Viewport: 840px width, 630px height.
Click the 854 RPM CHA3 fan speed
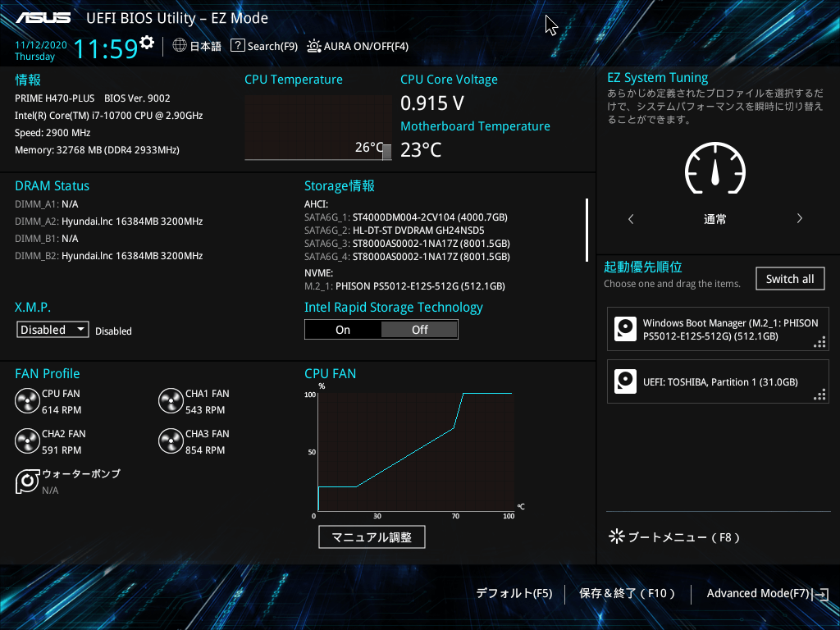[x=205, y=450]
